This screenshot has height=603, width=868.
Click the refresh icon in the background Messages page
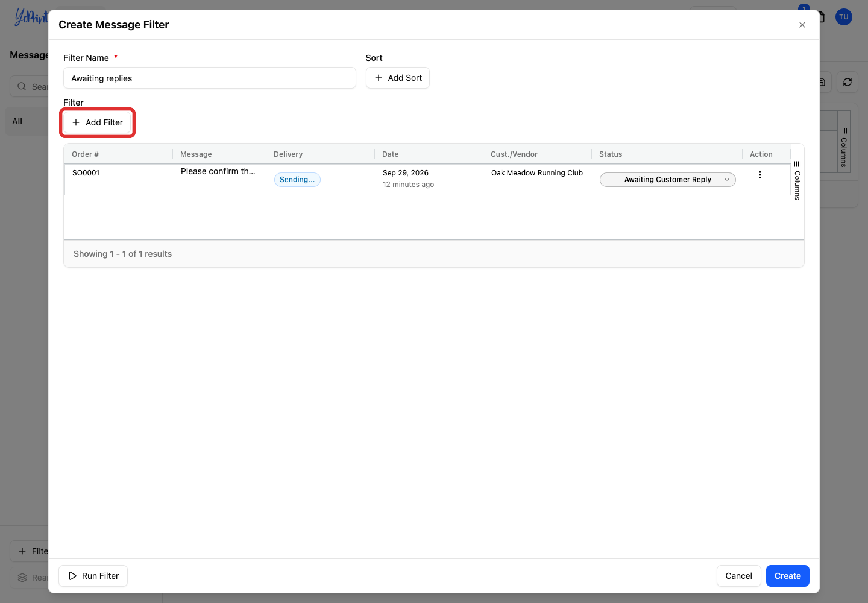[x=848, y=82]
